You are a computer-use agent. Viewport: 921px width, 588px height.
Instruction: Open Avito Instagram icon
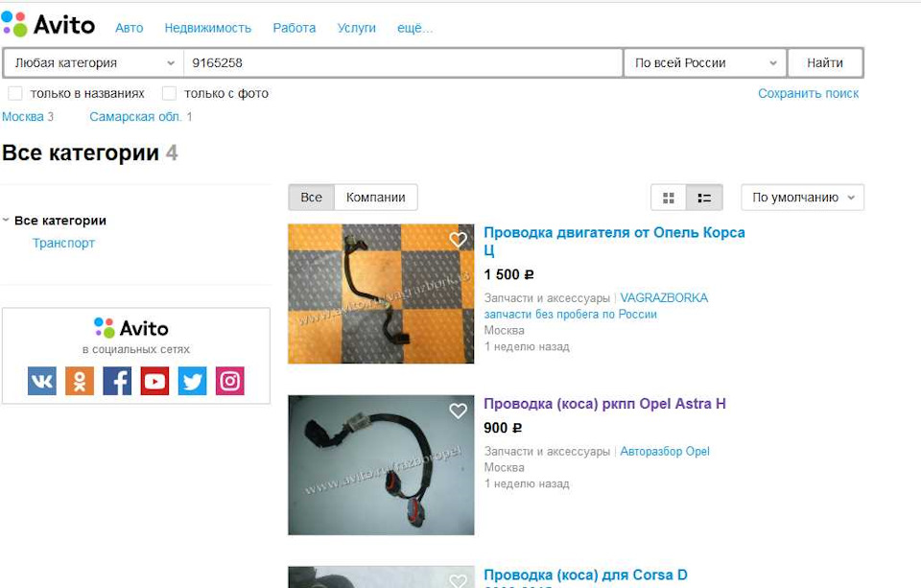(230, 382)
